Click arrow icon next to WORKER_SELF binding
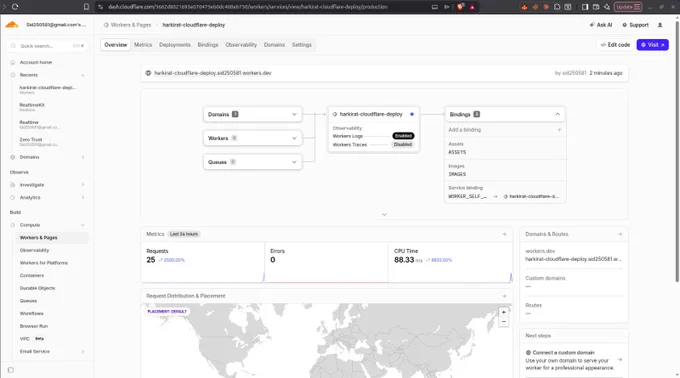The height and width of the screenshot is (378, 680). tap(495, 196)
